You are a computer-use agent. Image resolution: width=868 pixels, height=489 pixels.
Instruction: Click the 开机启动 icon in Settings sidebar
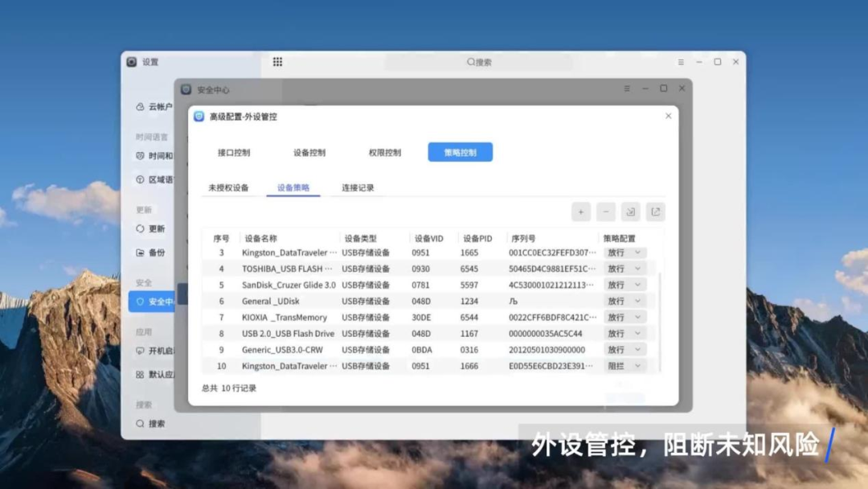coord(140,351)
